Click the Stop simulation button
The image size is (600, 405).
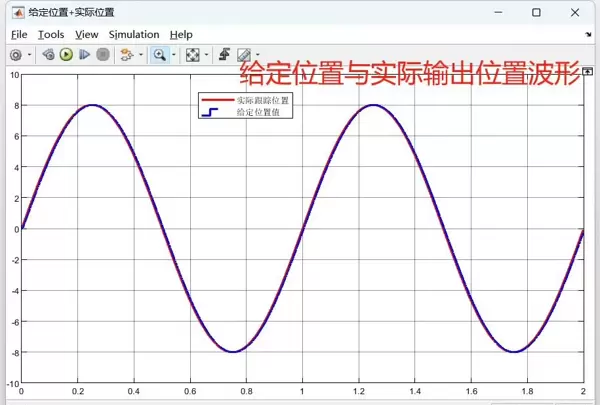(102, 55)
